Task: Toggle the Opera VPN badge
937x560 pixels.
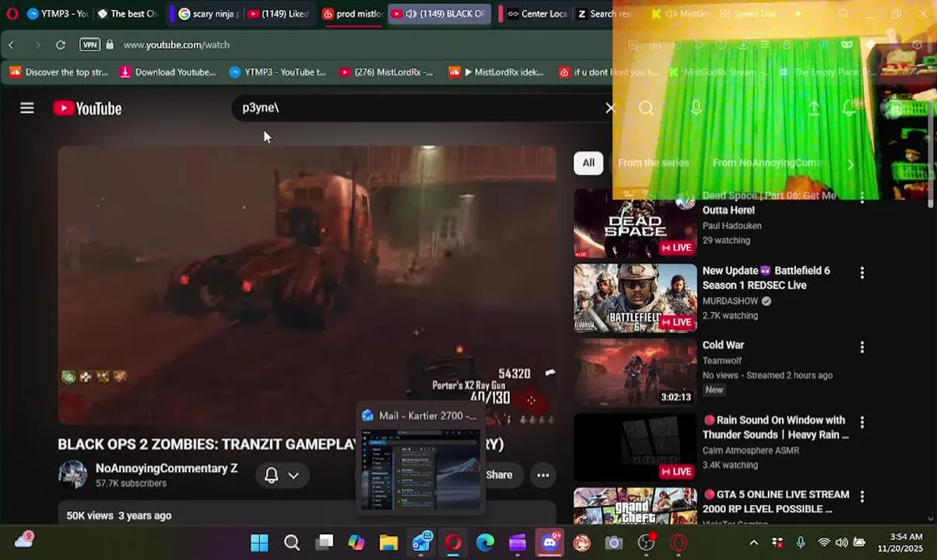Action: [x=90, y=45]
